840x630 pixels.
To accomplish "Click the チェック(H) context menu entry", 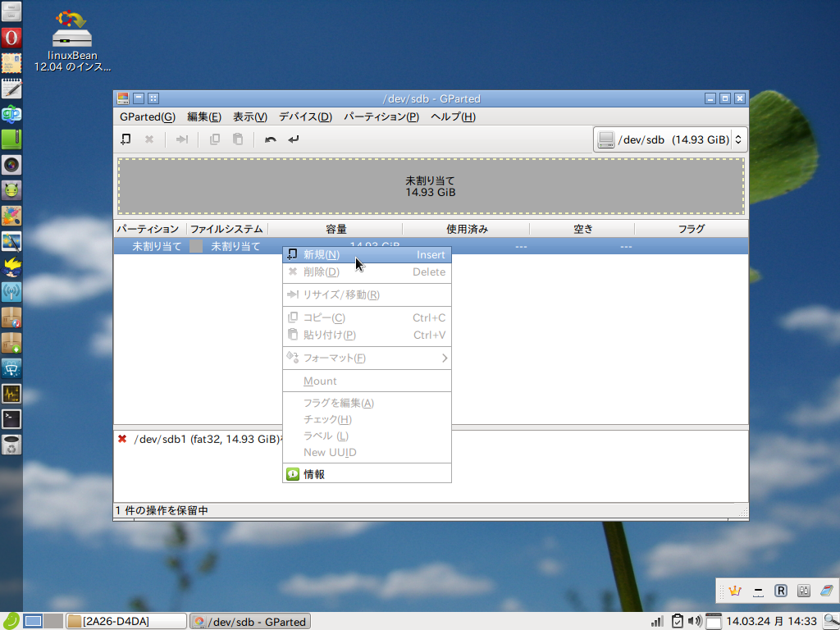I will (367, 419).
